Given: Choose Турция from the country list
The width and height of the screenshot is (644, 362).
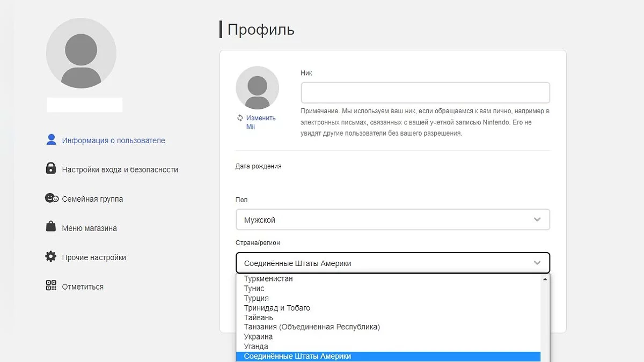Looking at the screenshot, I should pos(389,298).
